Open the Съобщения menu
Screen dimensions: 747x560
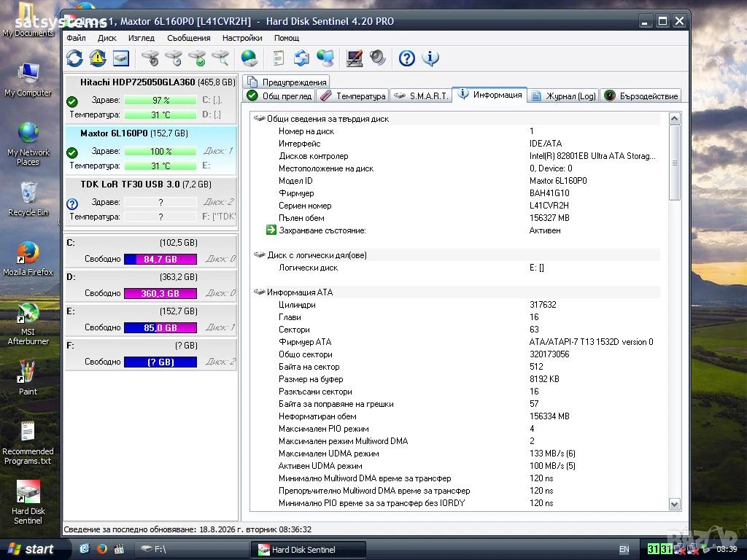point(189,38)
